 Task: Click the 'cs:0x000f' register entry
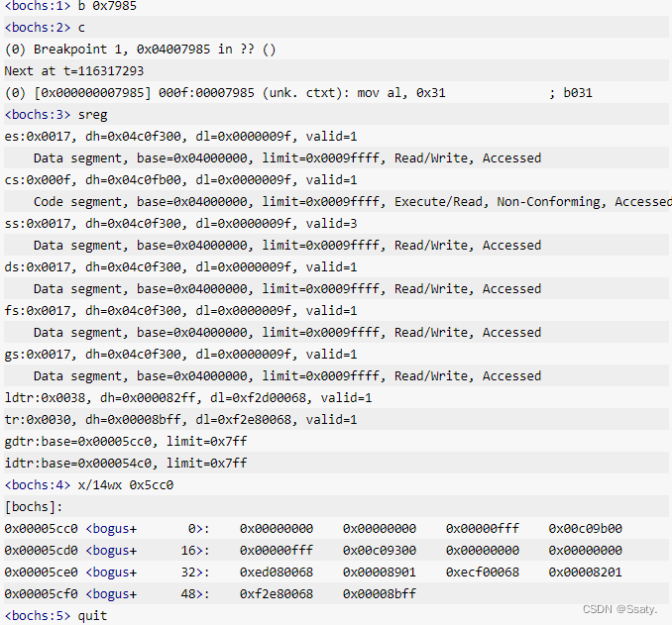click(38, 180)
